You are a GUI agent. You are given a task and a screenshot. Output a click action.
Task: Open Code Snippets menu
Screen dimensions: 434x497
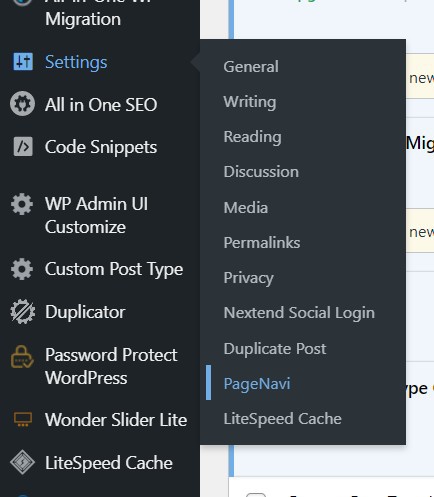101,147
